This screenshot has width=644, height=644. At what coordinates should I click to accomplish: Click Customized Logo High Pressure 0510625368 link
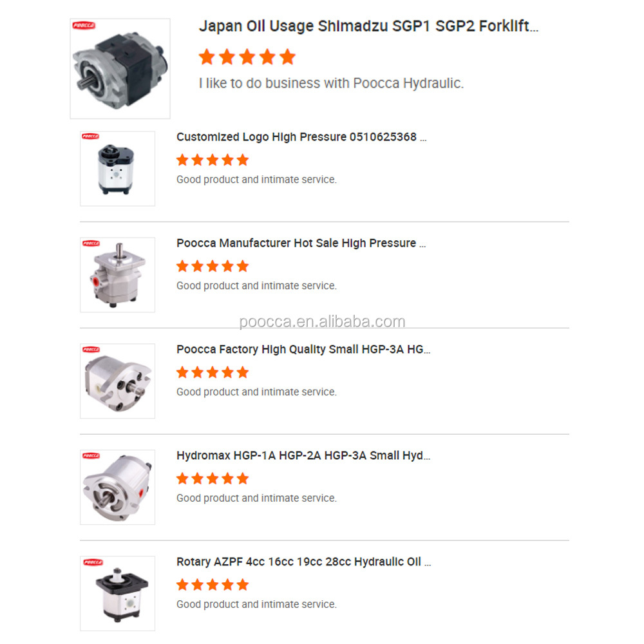(301, 137)
